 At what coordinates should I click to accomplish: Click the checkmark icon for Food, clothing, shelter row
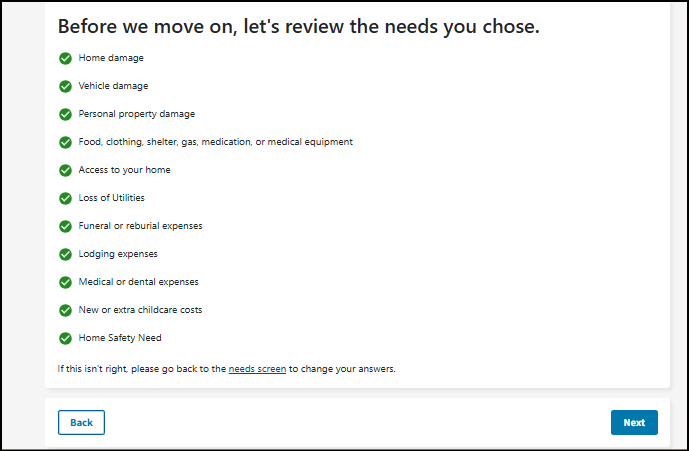coord(65,142)
